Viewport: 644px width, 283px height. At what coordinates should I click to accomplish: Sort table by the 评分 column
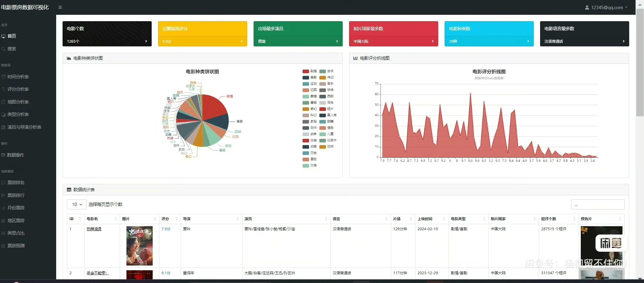[x=170, y=219]
